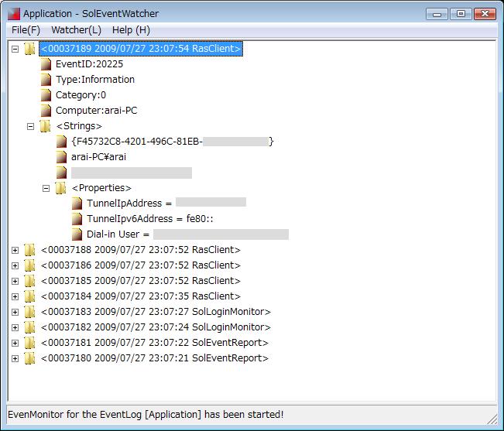The height and width of the screenshot is (431, 504).
Task: Click the icon beside the F45732C8 GUID
Action: tap(61, 142)
